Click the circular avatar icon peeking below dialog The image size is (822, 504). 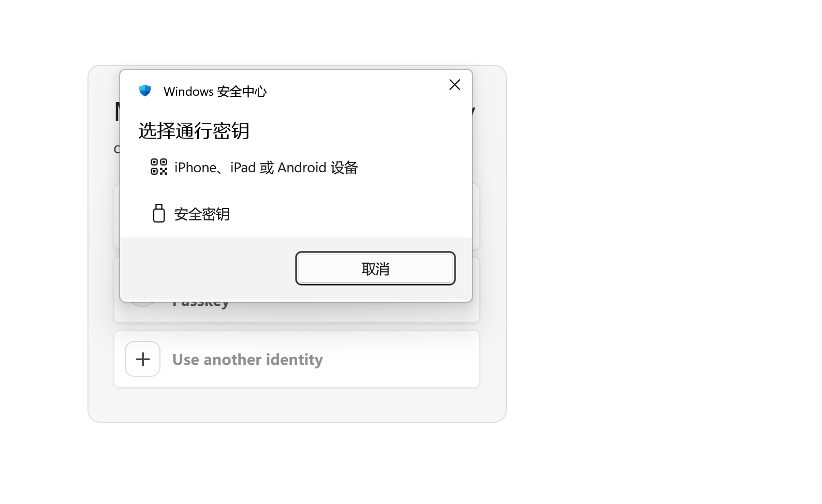point(142,304)
